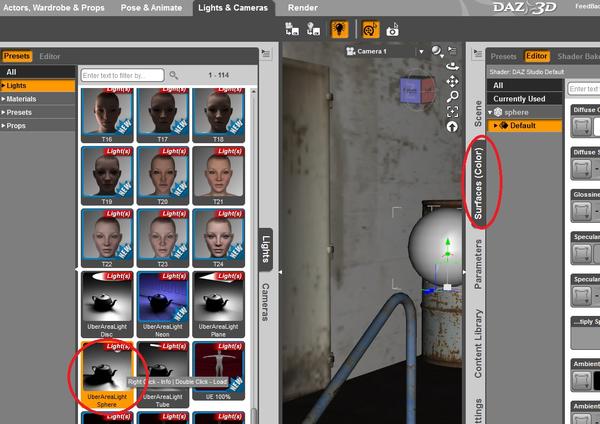Select the T16 light preset thumbnail
The height and width of the screenshot is (424, 600).
[107, 116]
